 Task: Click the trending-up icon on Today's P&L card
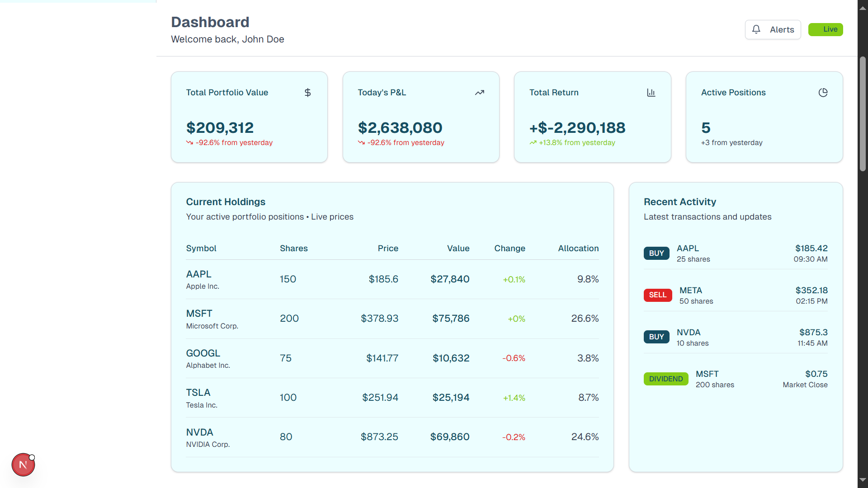coord(479,93)
